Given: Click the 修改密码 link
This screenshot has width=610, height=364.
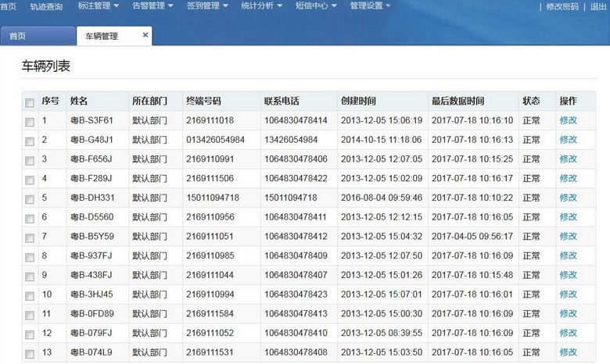Looking at the screenshot, I should [562, 6].
